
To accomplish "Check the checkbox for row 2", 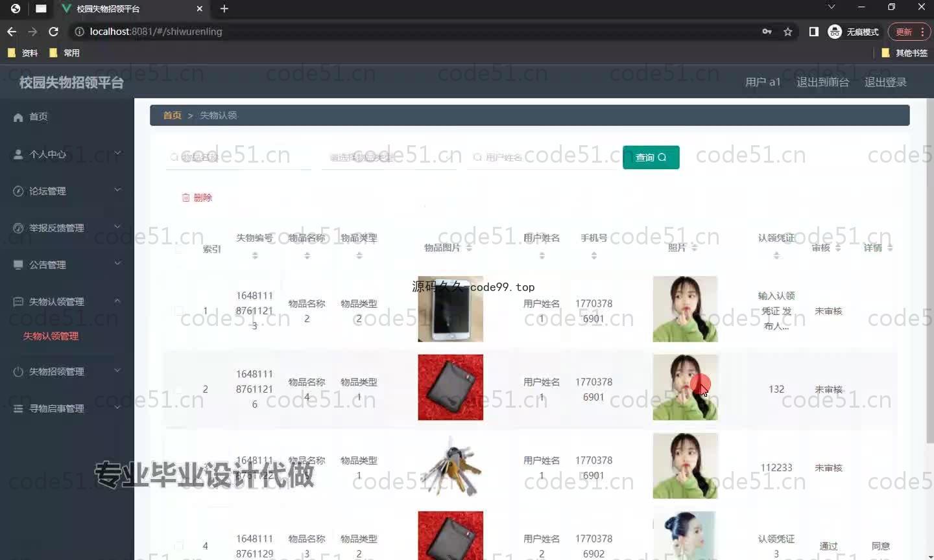I will pyautogui.click(x=178, y=390).
